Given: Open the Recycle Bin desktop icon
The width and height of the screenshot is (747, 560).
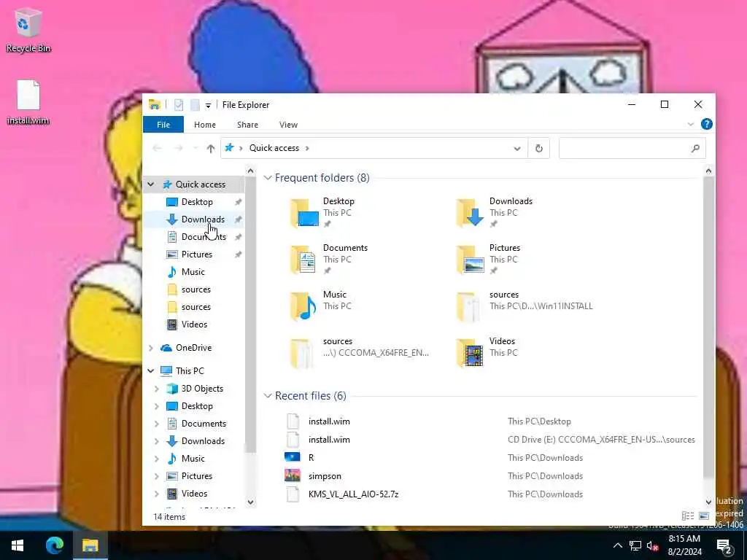Looking at the screenshot, I should [28, 29].
